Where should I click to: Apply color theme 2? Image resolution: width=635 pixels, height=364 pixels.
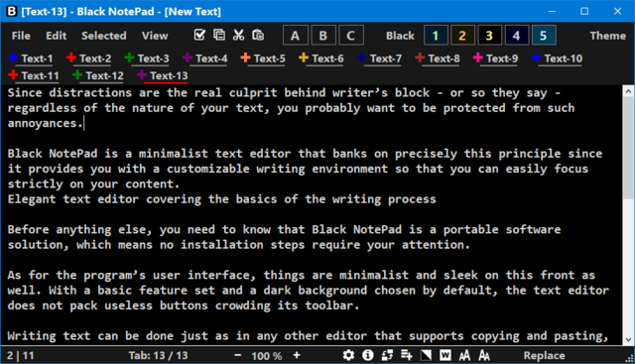click(x=462, y=36)
